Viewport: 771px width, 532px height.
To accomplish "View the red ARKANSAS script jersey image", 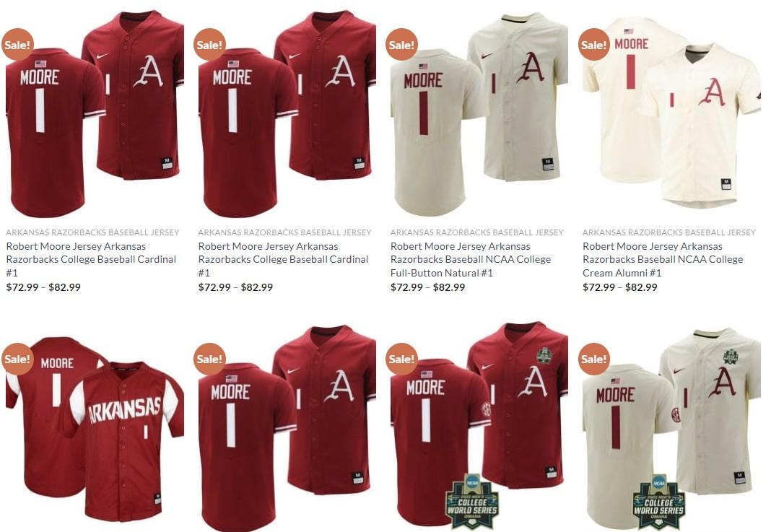I will coord(95,428).
